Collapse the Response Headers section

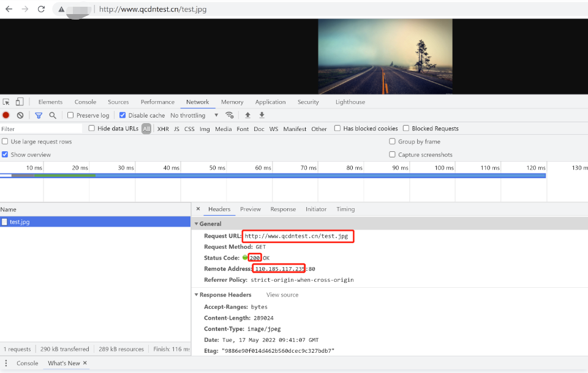tap(197, 295)
